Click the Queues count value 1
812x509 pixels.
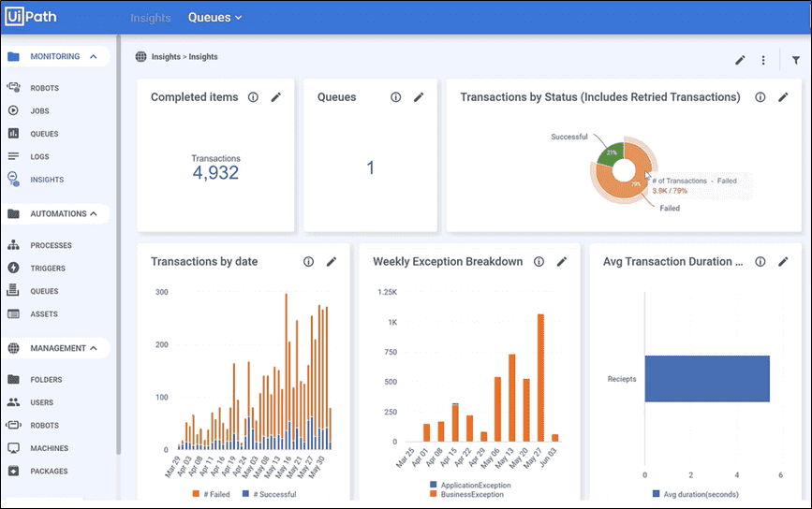(370, 167)
